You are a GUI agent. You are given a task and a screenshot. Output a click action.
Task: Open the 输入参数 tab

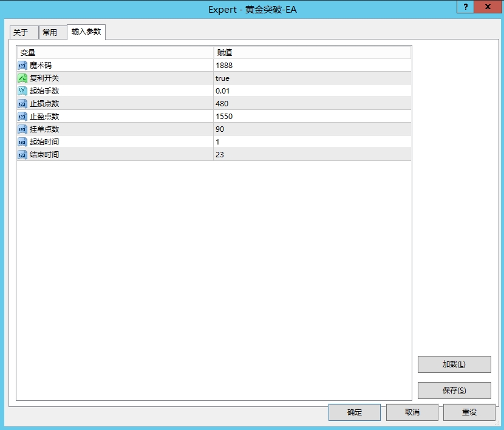[86, 32]
